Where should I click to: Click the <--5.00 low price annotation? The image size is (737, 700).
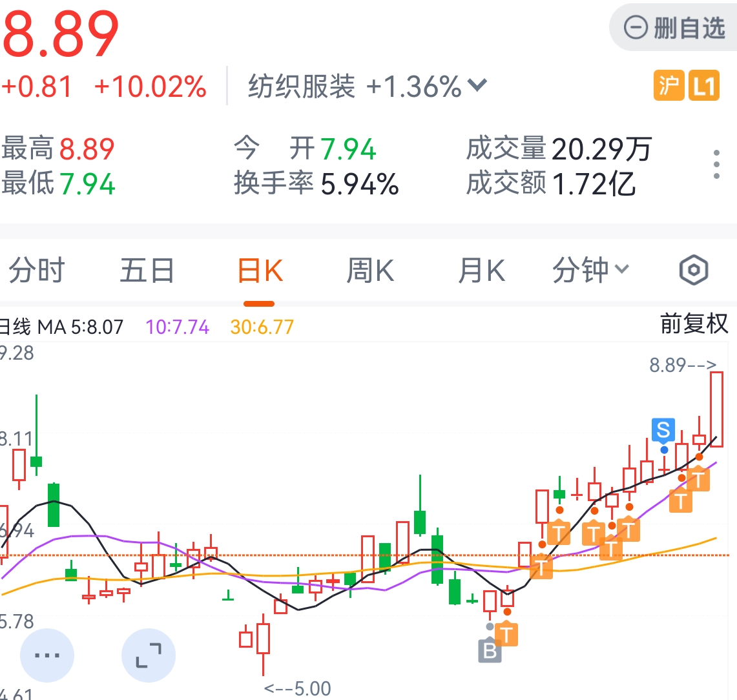tap(298, 689)
